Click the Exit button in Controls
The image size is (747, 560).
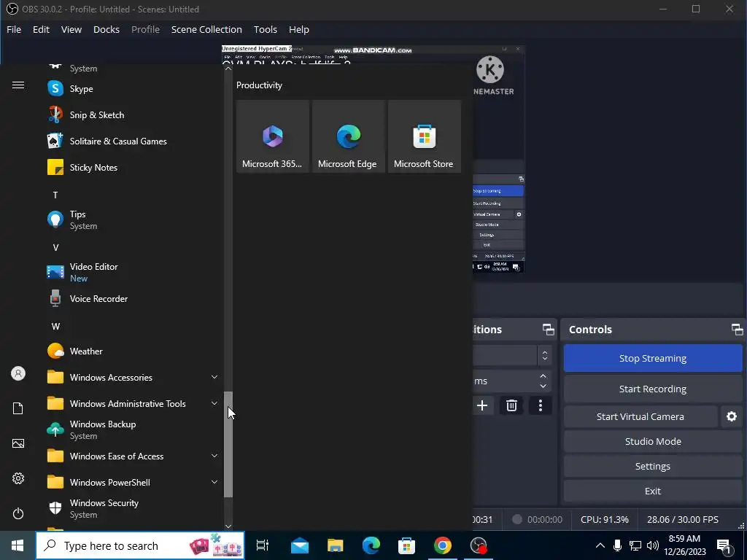(653, 491)
